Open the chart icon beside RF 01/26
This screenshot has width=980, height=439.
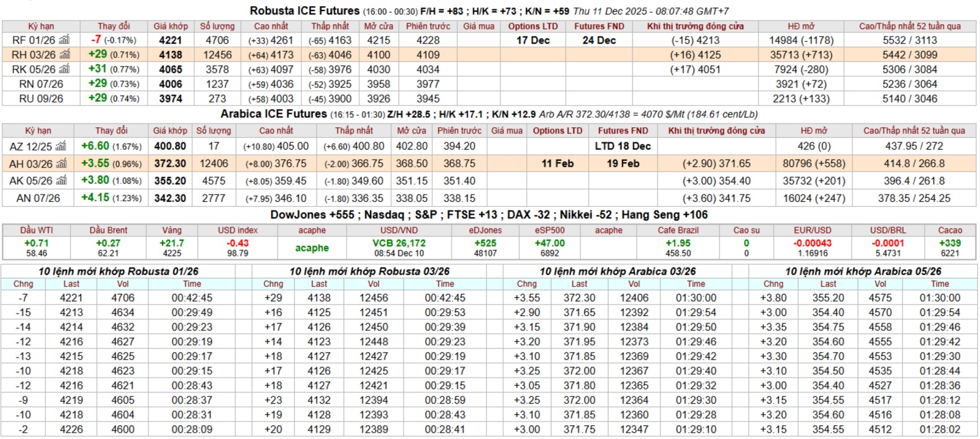tap(65, 40)
